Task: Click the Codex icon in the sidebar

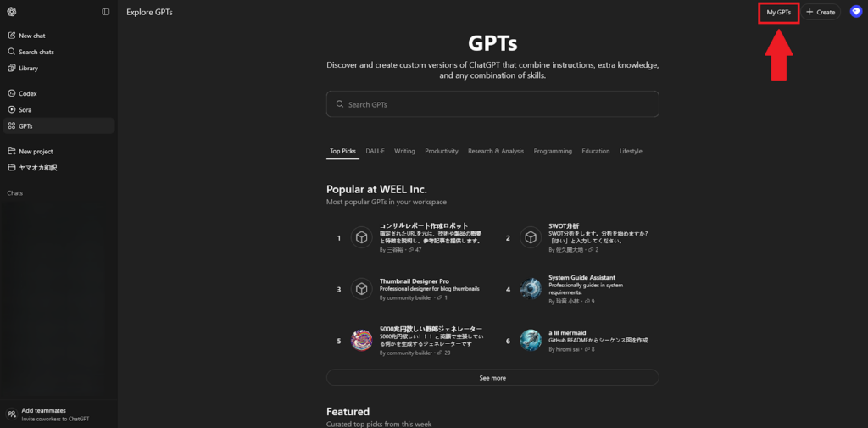Action: [x=12, y=93]
